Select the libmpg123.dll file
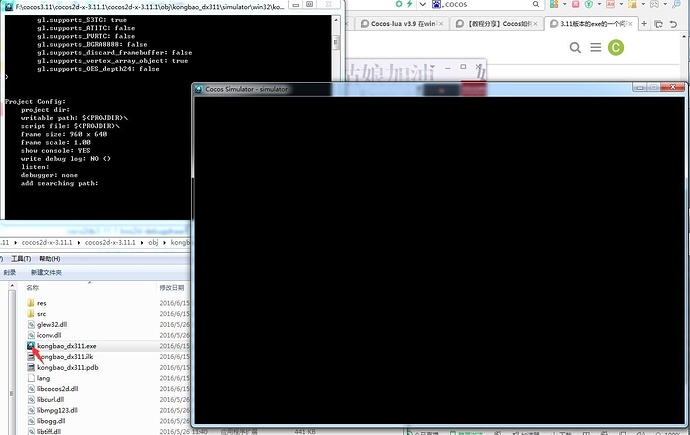Screen dimensions: 690x435 [x=57, y=410]
